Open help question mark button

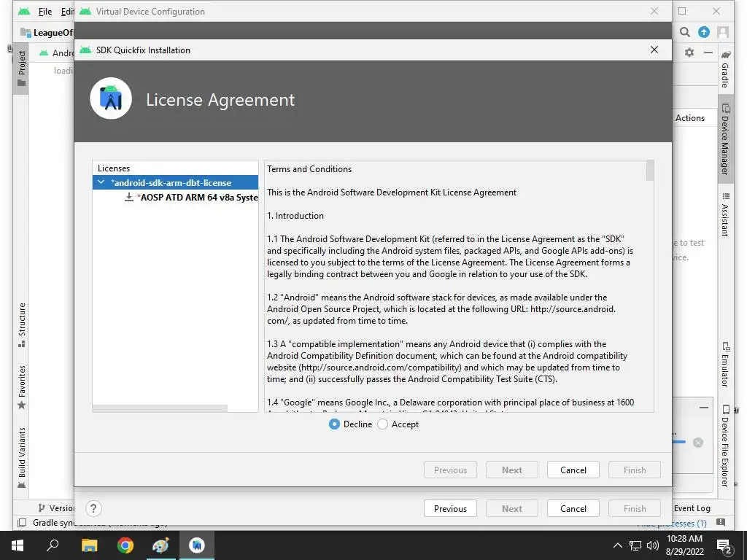pos(93,508)
